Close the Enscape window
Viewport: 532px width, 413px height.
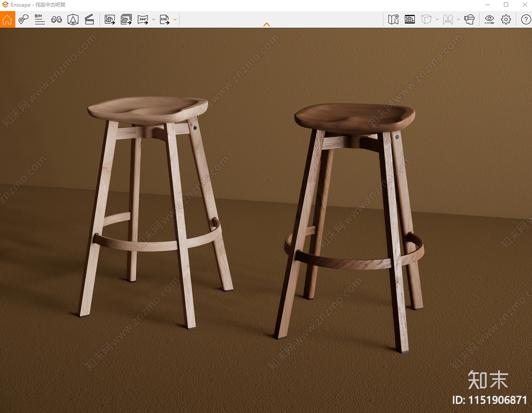[525, 5]
